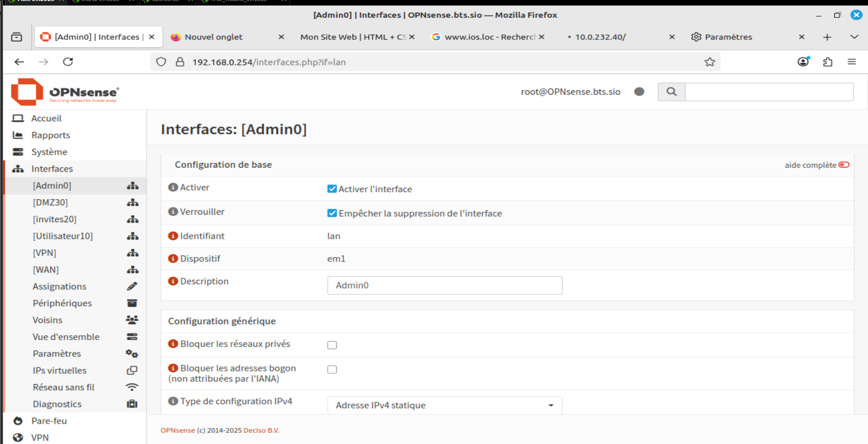Open a new browser tab
868x444 pixels.
point(827,37)
